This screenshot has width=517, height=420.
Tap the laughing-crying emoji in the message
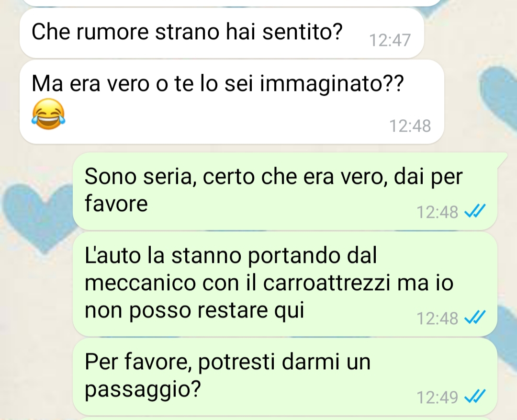pyautogui.click(x=48, y=114)
